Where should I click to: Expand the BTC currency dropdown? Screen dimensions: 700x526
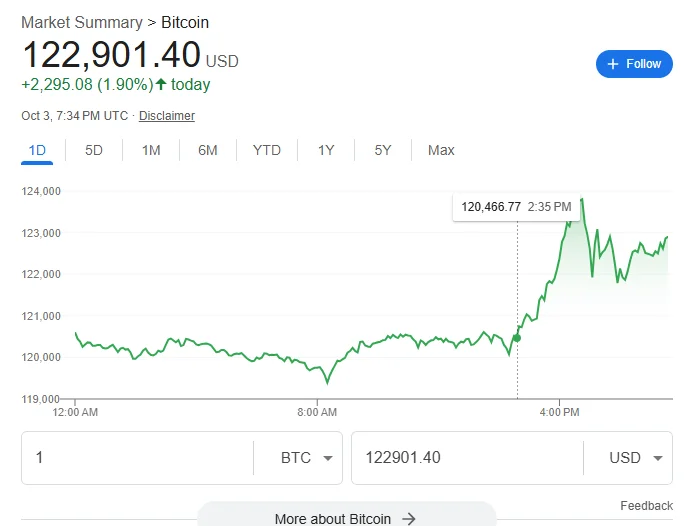pos(308,458)
